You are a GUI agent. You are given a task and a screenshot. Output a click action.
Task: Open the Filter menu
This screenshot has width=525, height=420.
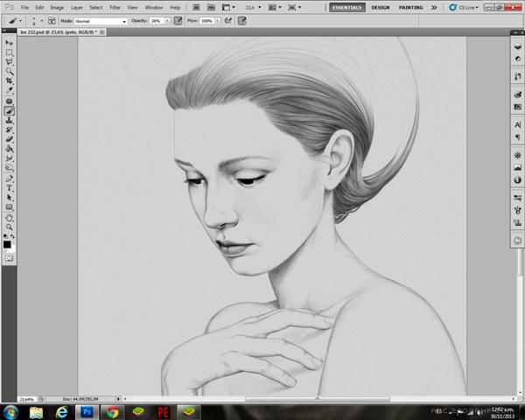tap(115, 7)
